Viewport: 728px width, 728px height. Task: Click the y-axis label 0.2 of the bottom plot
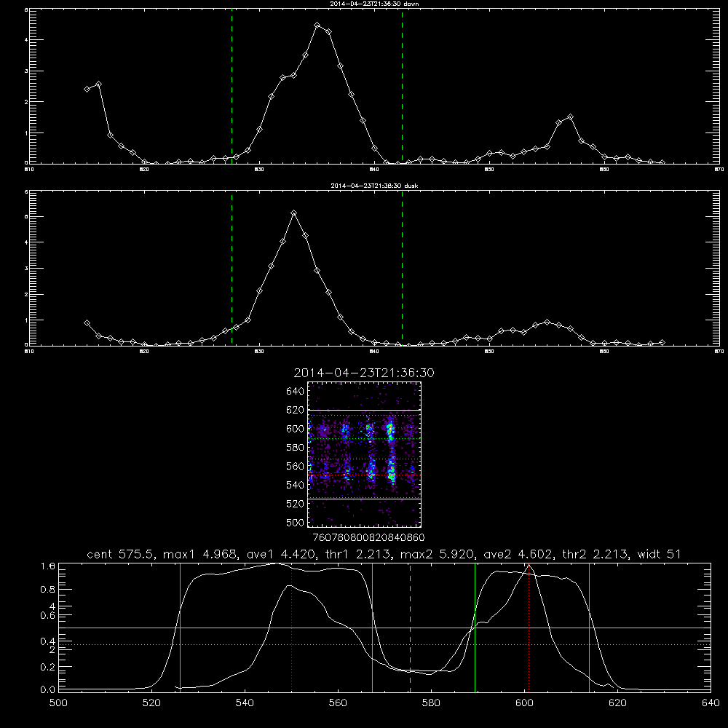48,667
